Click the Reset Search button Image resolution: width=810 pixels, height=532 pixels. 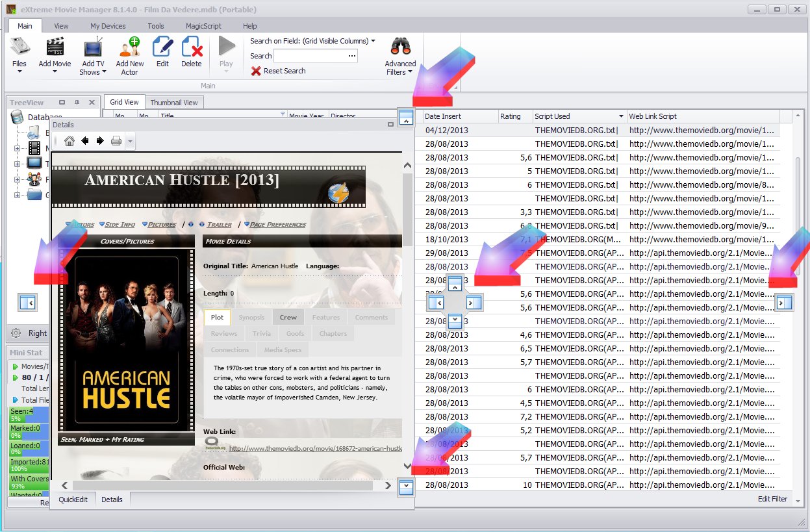[x=278, y=71]
